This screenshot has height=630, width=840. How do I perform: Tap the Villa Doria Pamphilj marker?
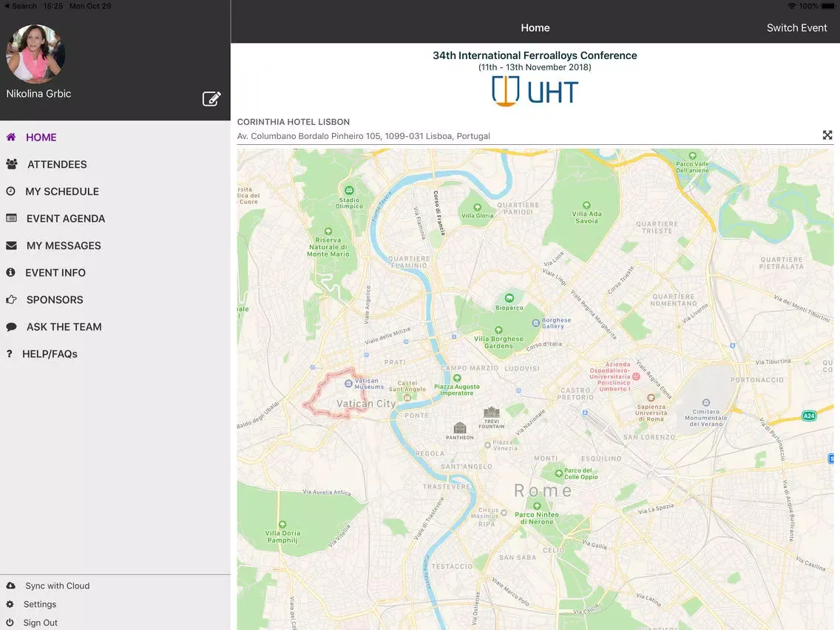click(282, 524)
